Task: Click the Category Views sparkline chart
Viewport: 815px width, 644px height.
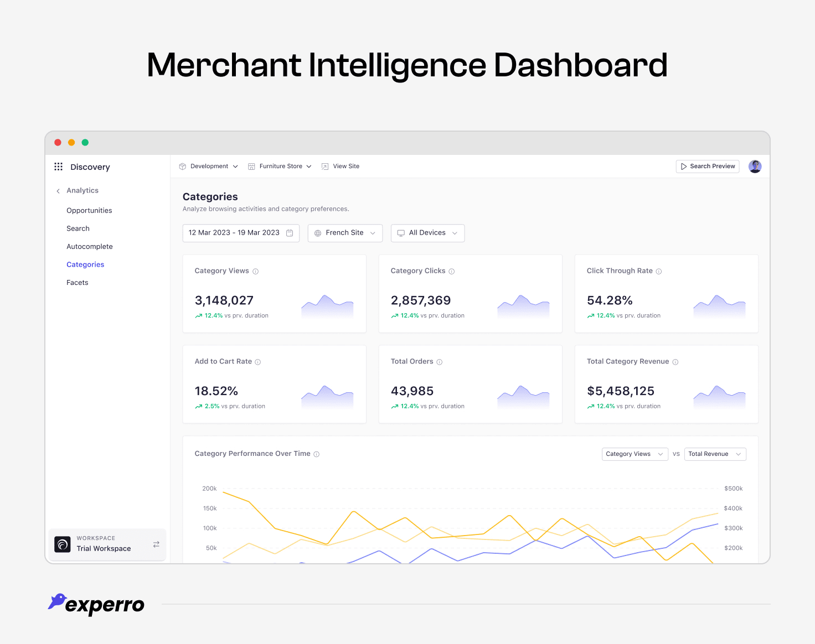Action: coord(327,306)
